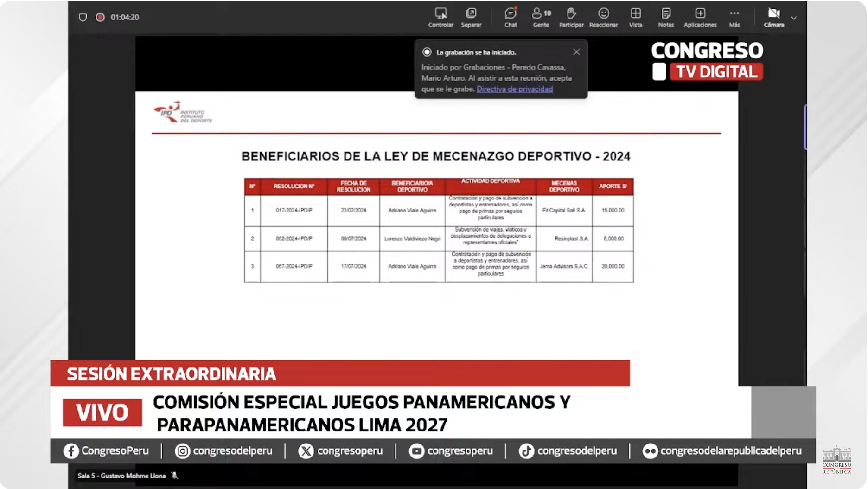Click the red recording indicator
The height and width of the screenshot is (489, 868).
coord(100,17)
